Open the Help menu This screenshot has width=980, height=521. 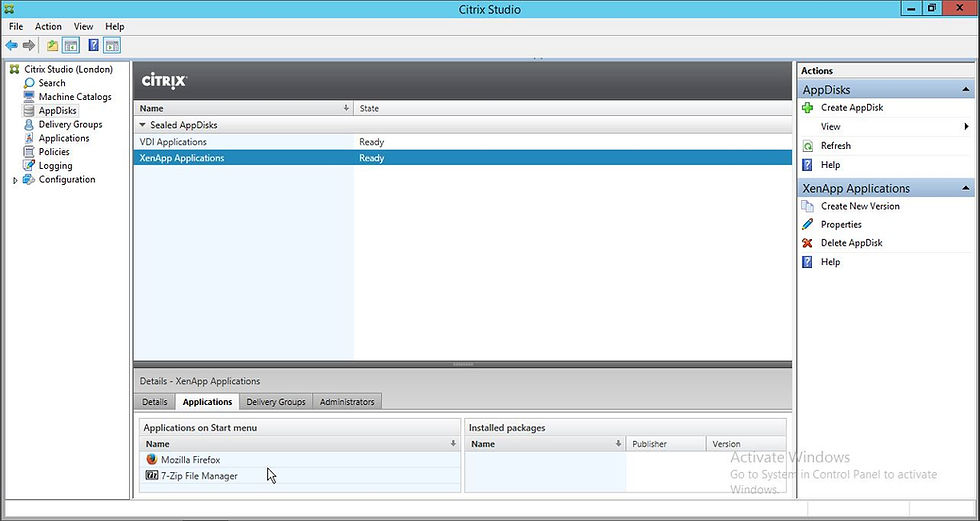[115, 26]
